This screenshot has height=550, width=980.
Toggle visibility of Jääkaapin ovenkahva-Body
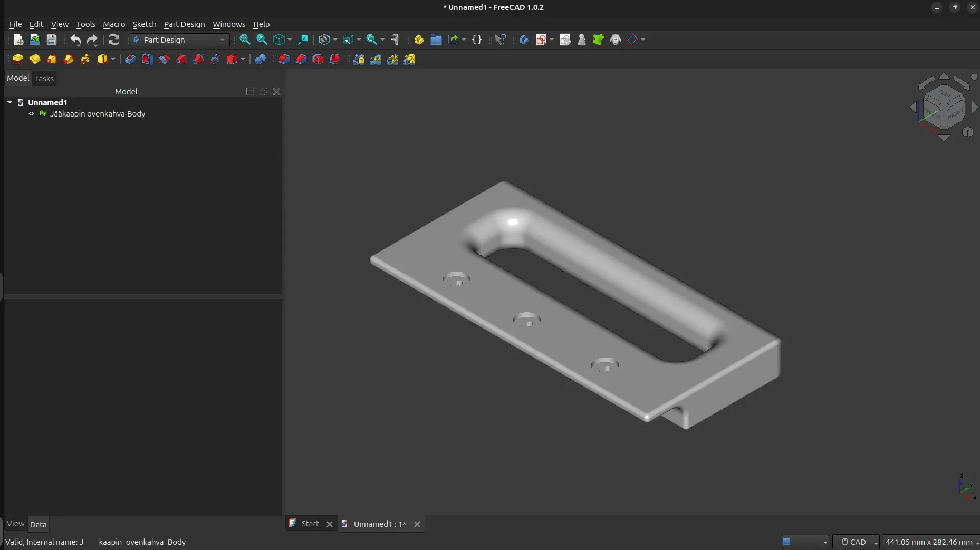click(x=31, y=114)
